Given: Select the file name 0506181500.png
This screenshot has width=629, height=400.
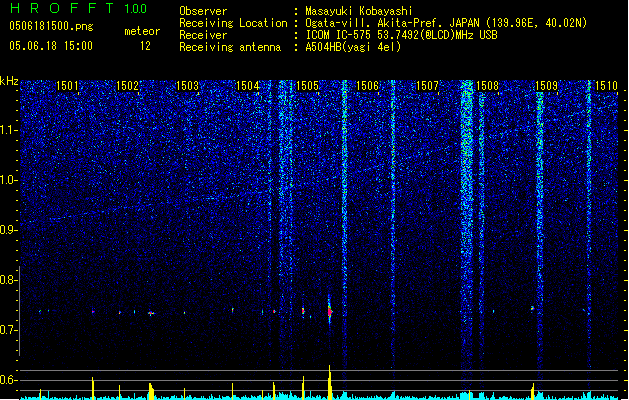Looking at the screenshot, I should point(51,26).
